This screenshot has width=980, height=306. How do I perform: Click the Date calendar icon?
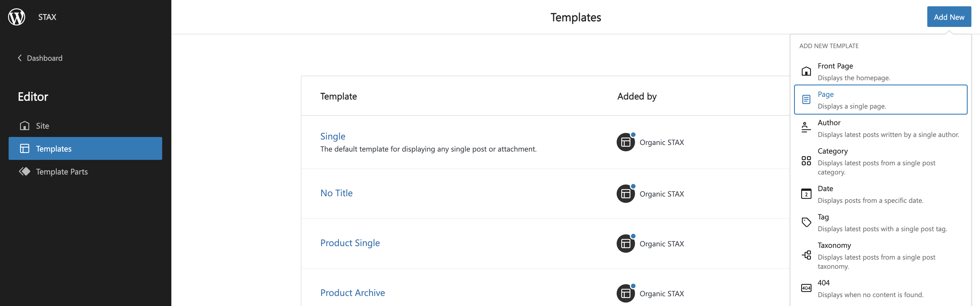(x=806, y=193)
